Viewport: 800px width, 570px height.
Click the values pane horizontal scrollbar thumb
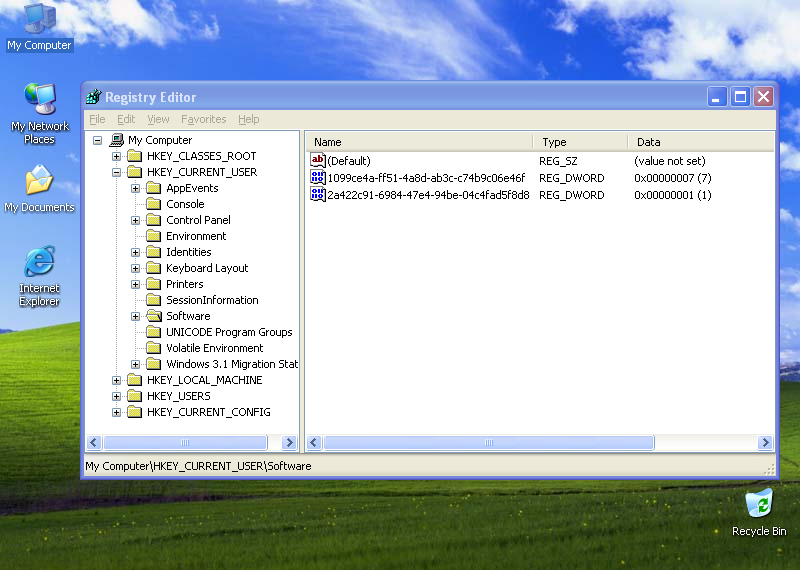coord(489,442)
